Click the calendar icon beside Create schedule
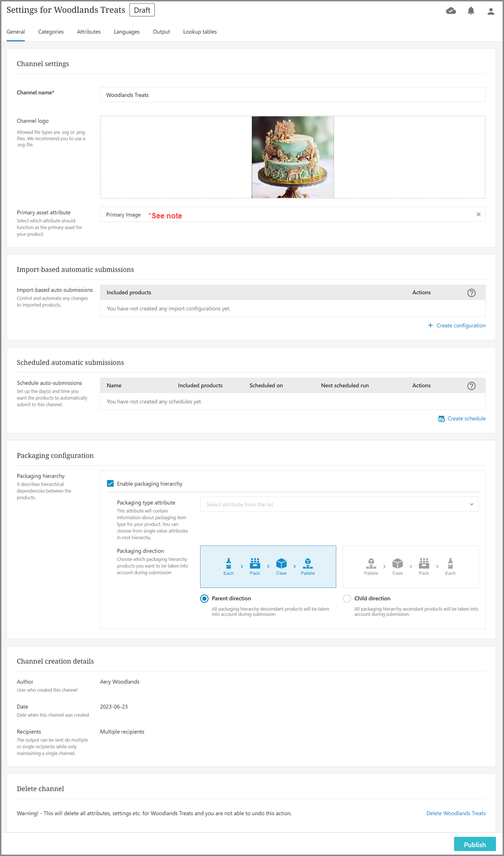504x856 pixels. (x=442, y=419)
